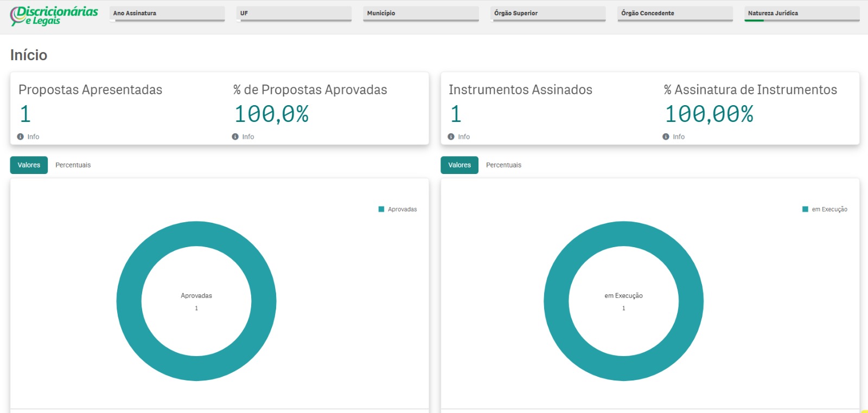Image resolution: width=868 pixels, height=413 pixels.
Task: Click the Discricionárias e Legais logo
Action: tap(54, 16)
